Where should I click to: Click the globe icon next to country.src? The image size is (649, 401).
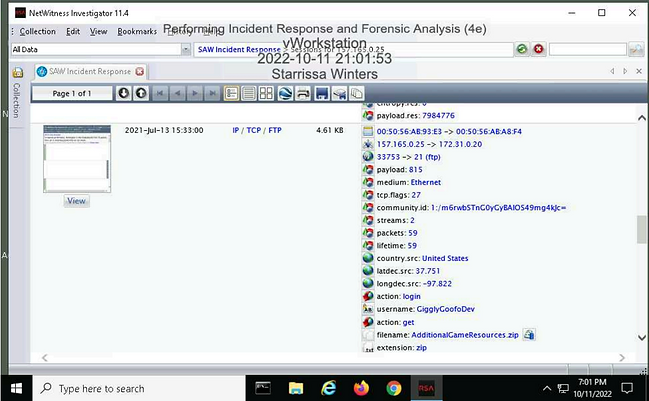click(x=368, y=258)
